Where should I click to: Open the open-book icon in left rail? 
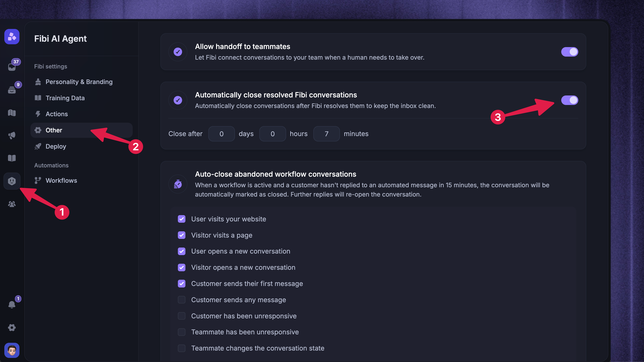tap(12, 158)
